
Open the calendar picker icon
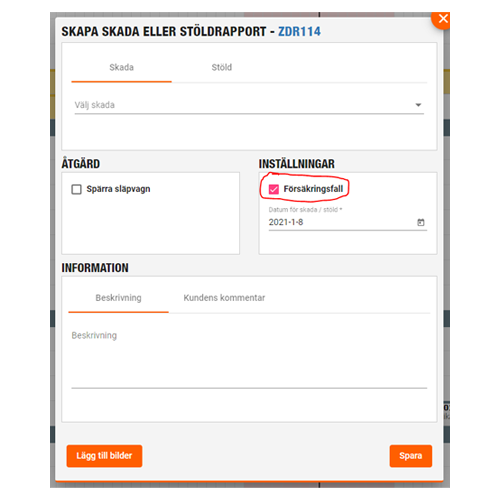[x=421, y=222]
